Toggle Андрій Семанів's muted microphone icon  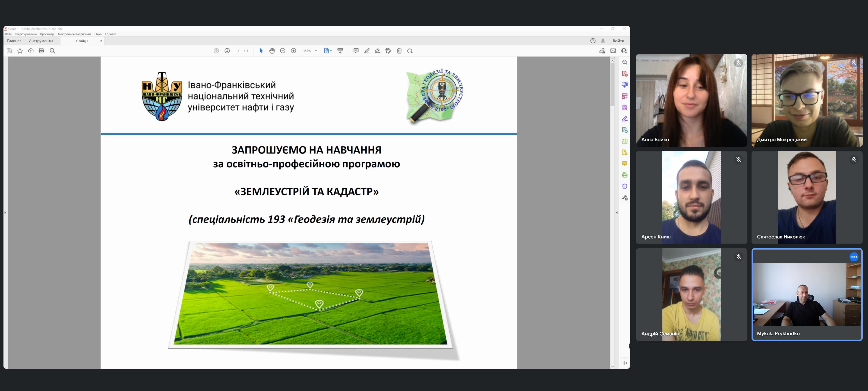[739, 257]
